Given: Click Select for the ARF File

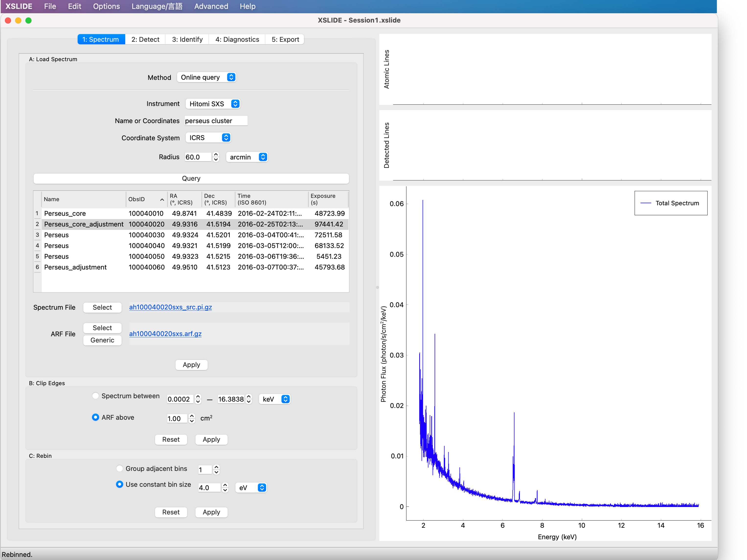Looking at the screenshot, I should tap(102, 328).
